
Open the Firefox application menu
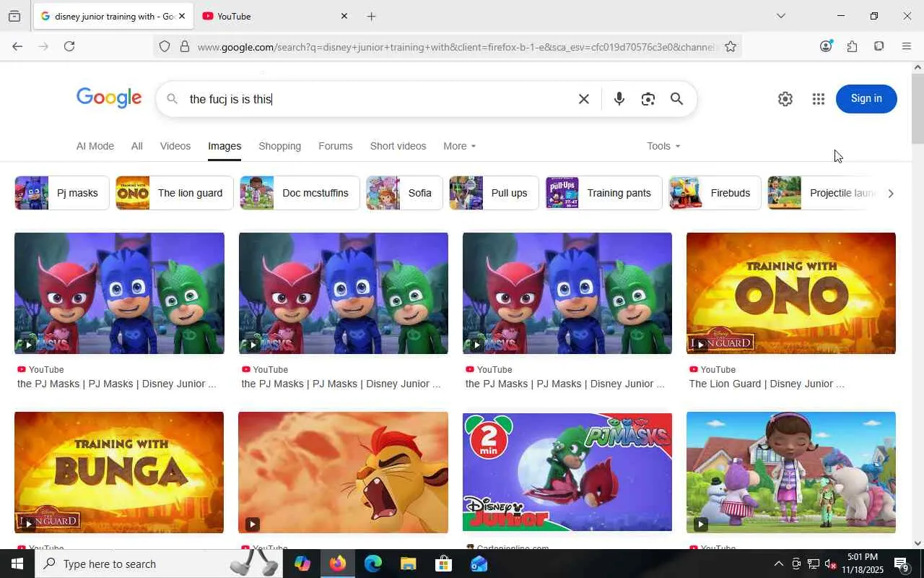[907, 46]
